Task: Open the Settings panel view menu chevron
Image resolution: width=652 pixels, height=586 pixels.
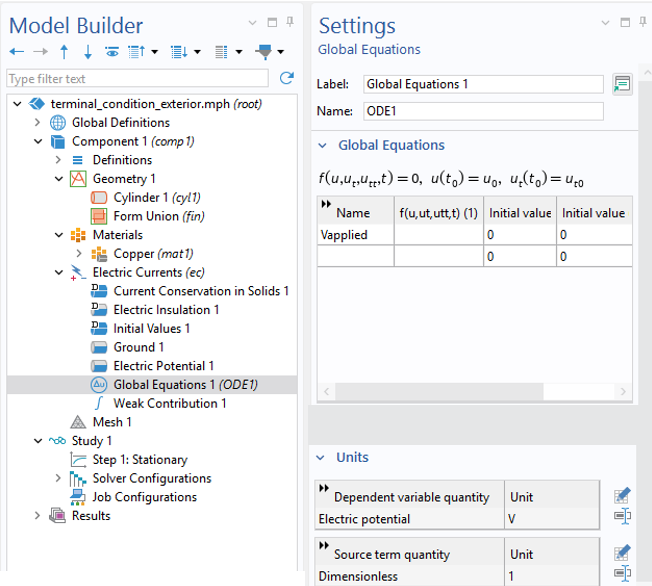Action: (x=605, y=23)
